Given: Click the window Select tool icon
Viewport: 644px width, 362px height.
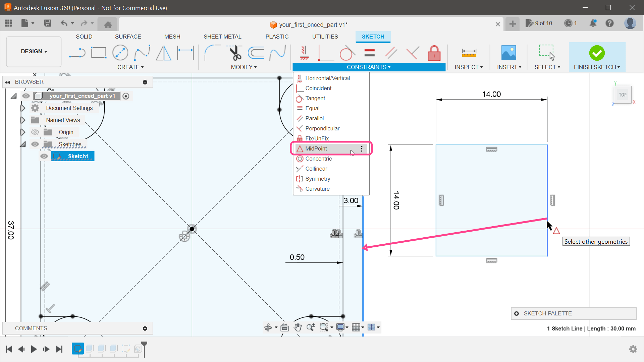Looking at the screenshot, I should [547, 53].
